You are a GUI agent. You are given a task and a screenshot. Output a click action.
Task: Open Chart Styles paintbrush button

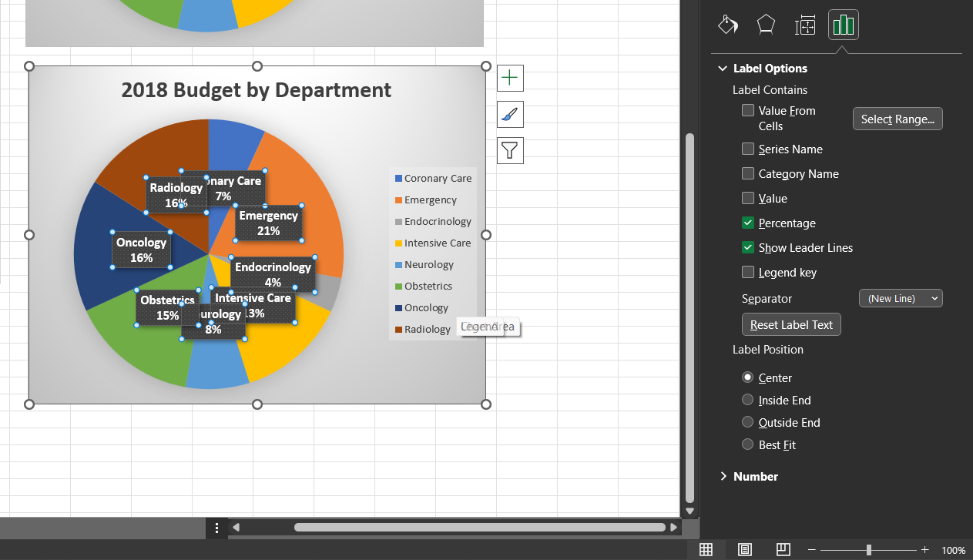[x=510, y=114]
